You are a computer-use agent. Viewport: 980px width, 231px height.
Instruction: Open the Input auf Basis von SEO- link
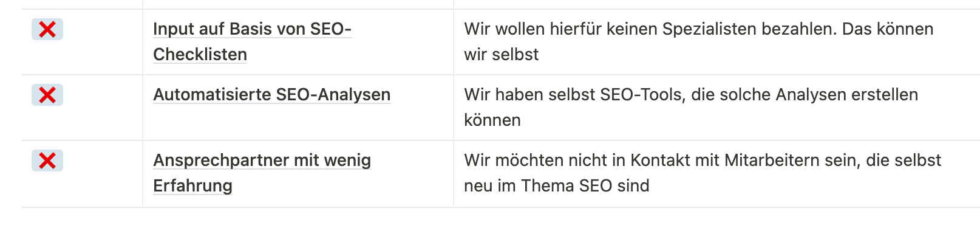252,29
